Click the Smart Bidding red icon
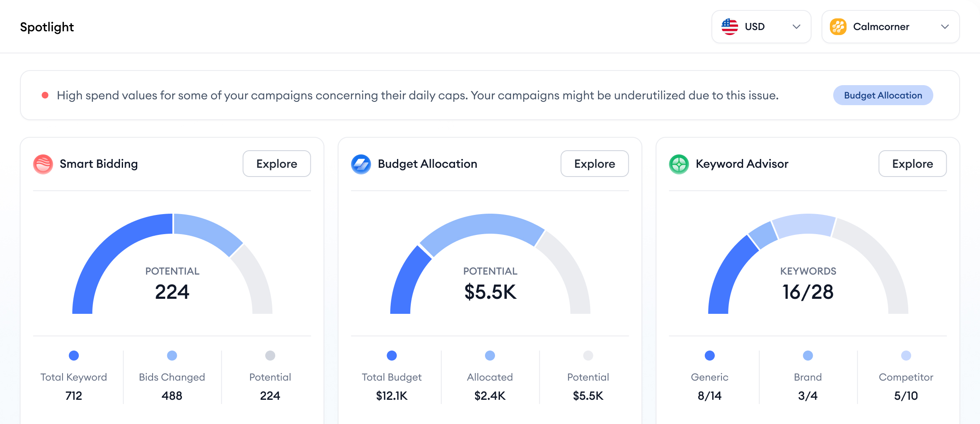The height and width of the screenshot is (424, 980). pos(43,164)
